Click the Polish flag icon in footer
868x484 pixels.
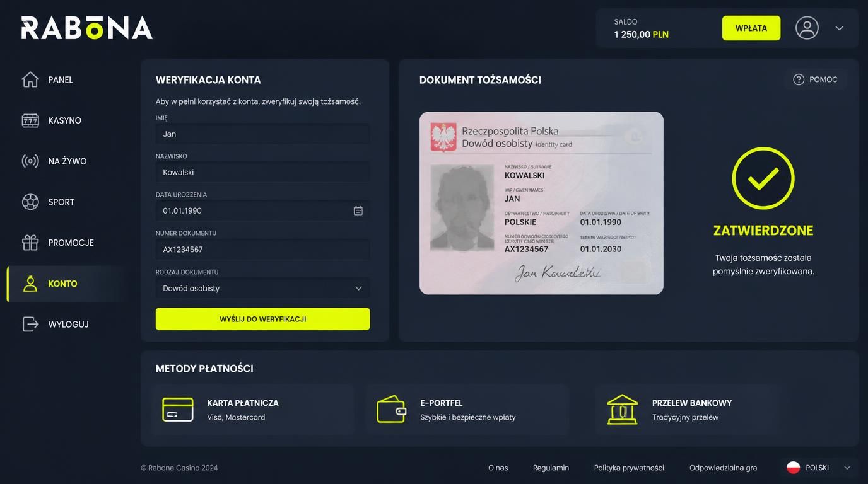pos(794,468)
